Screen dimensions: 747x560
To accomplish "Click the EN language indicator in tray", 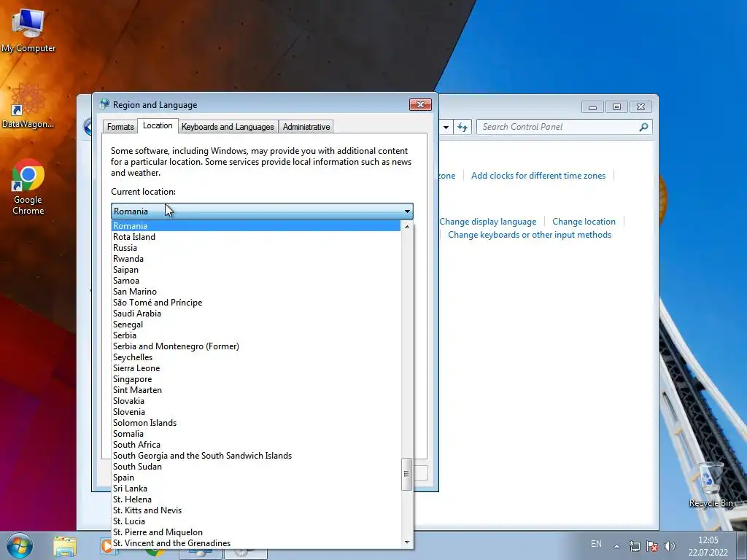I will [x=596, y=544].
